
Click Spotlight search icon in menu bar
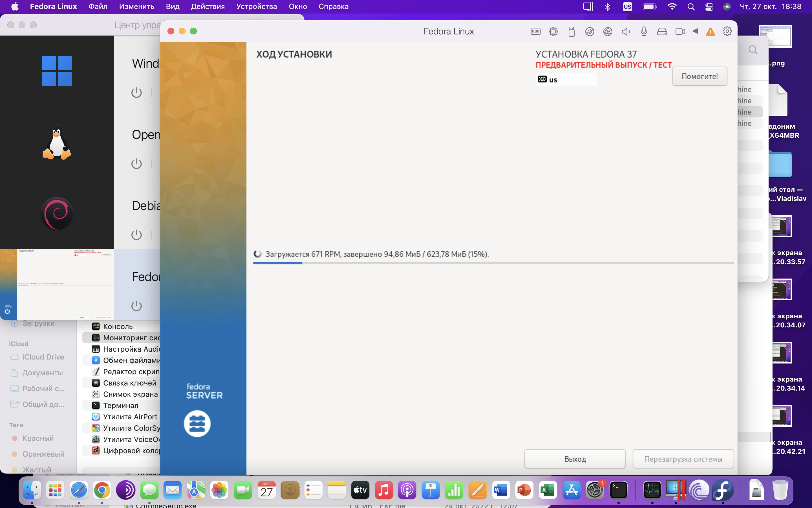[x=691, y=7]
